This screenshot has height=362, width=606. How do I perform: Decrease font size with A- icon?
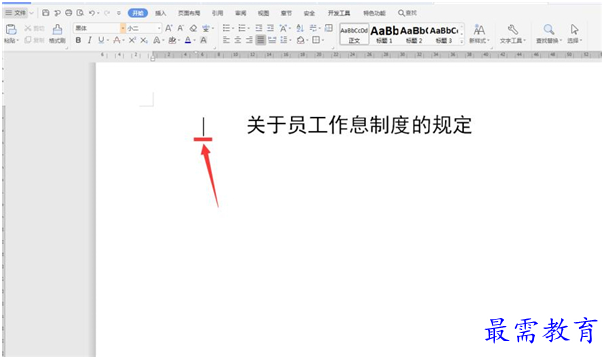point(180,28)
